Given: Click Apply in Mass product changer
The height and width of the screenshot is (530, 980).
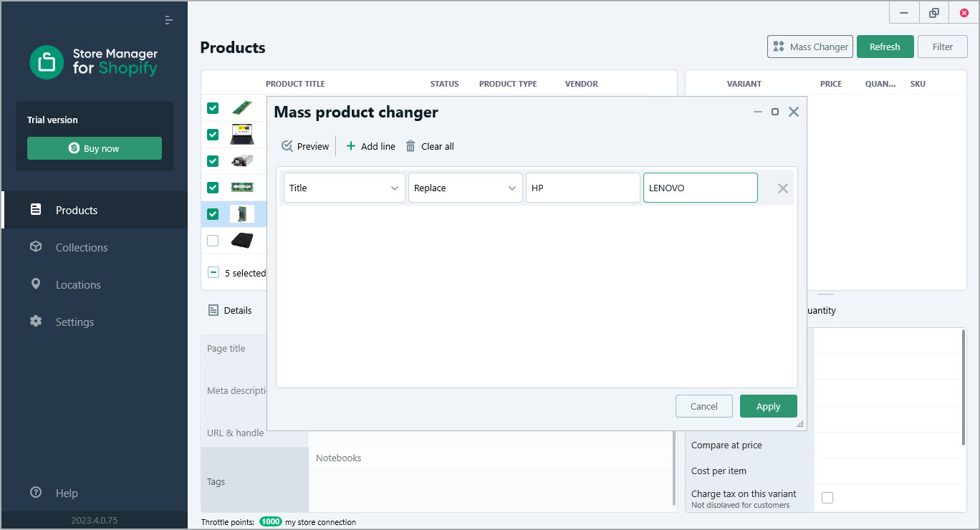Looking at the screenshot, I should (769, 406).
